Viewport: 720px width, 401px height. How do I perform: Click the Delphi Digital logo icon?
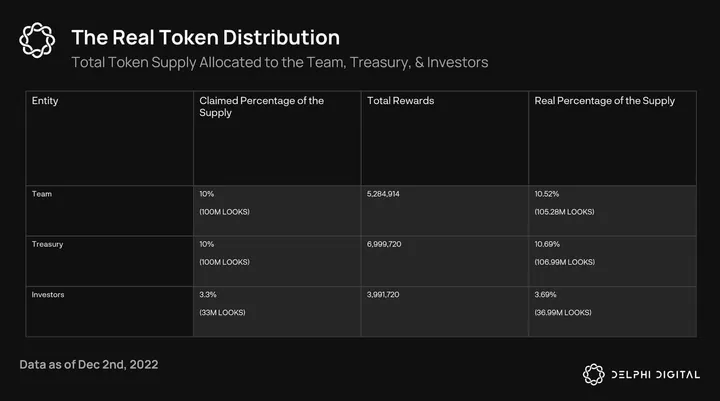(594, 374)
